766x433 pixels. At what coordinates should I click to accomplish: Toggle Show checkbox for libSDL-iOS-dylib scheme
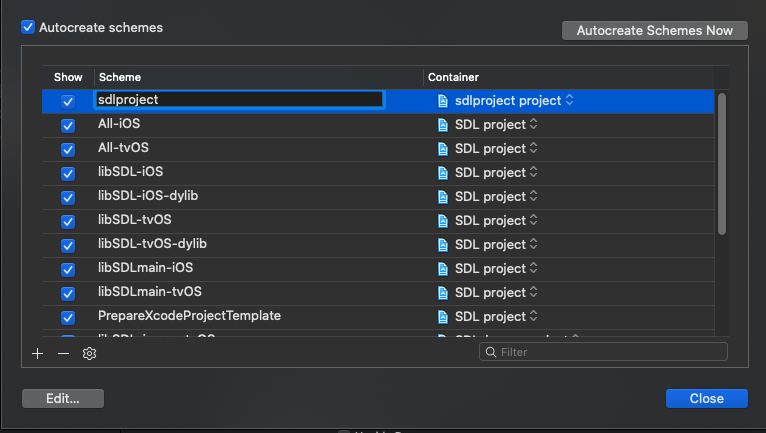point(68,197)
